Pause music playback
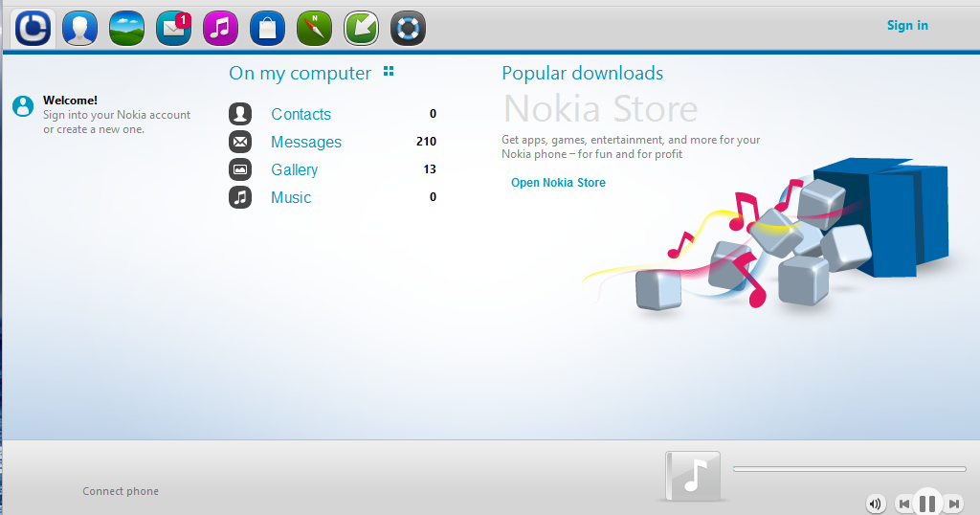980x515 pixels. click(x=927, y=503)
